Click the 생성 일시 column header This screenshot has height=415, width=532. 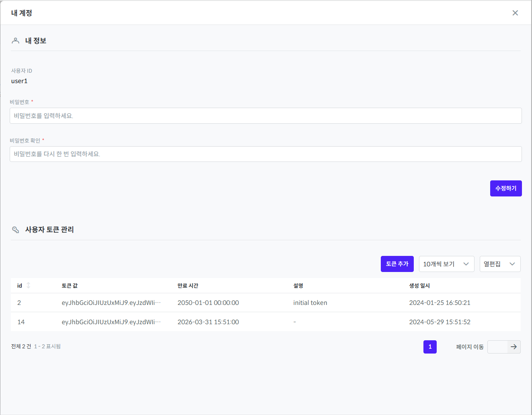tap(419, 286)
